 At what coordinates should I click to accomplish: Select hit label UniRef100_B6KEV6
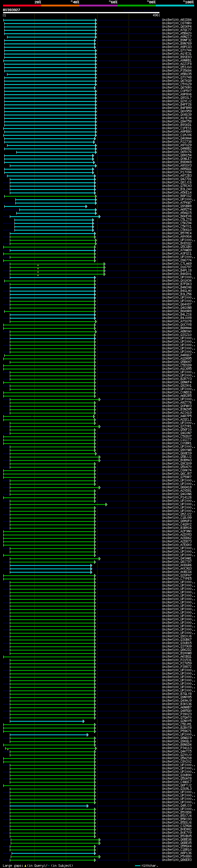click(177, 216)
